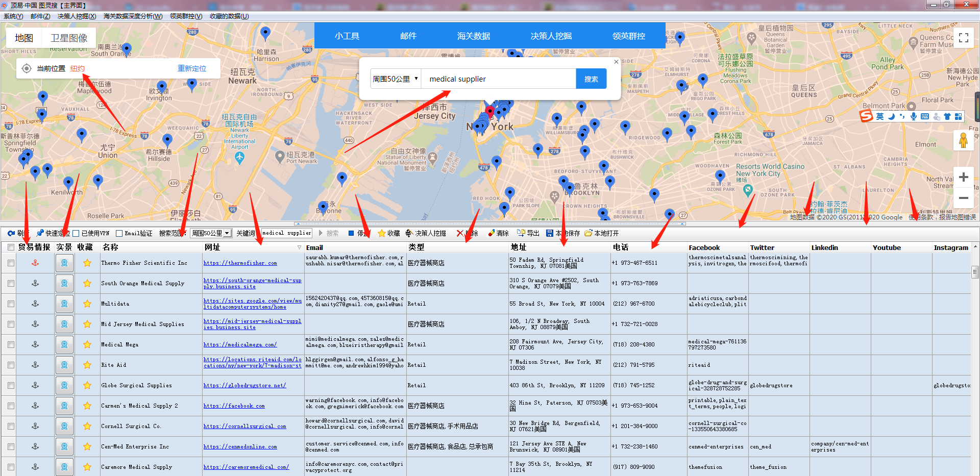980x476 pixels.
Task: Open 决策人挖掘 from the results toolbar
Action: [426, 233]
